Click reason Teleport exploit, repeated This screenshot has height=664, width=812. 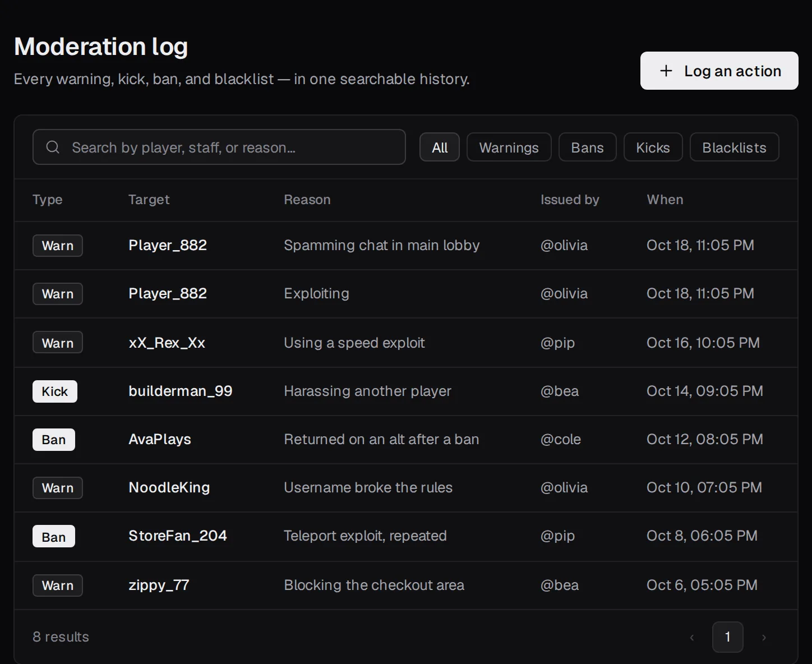365,536
